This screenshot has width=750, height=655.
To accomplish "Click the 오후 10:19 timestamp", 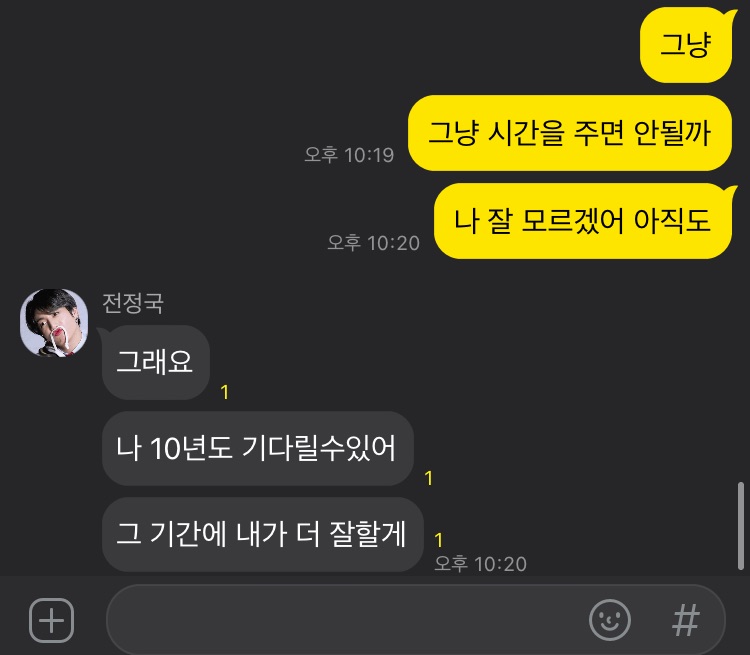I will [349, 155].
